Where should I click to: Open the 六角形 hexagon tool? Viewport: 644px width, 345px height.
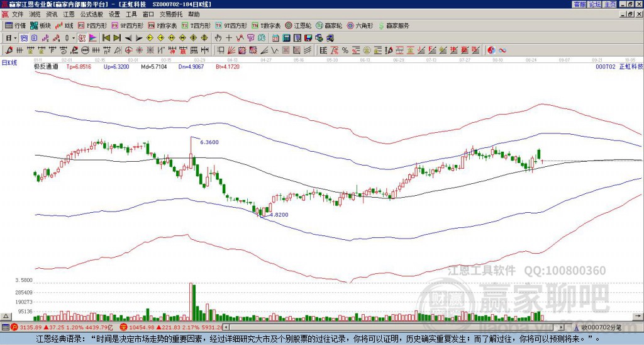point(360,25)
